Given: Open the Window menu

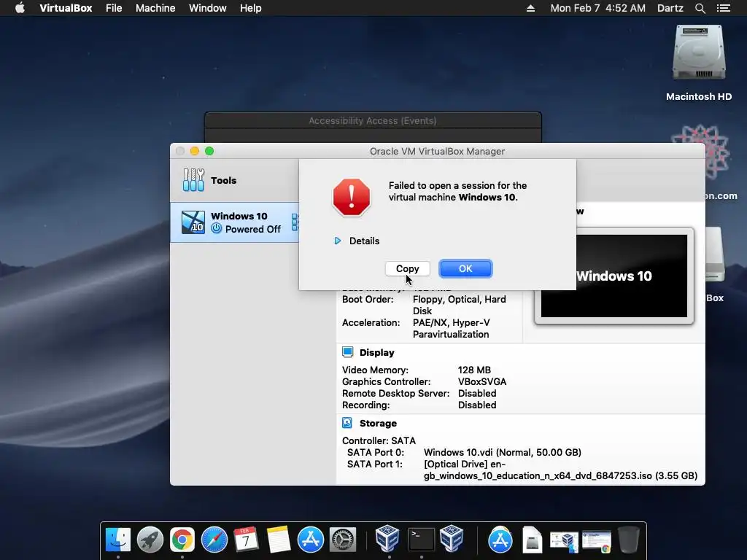Looking at the screenshot, I should 208,8.
